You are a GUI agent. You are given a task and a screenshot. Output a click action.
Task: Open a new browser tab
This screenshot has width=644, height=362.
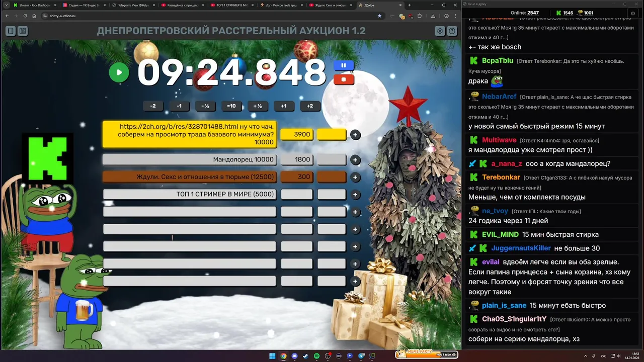pos(410,5)
